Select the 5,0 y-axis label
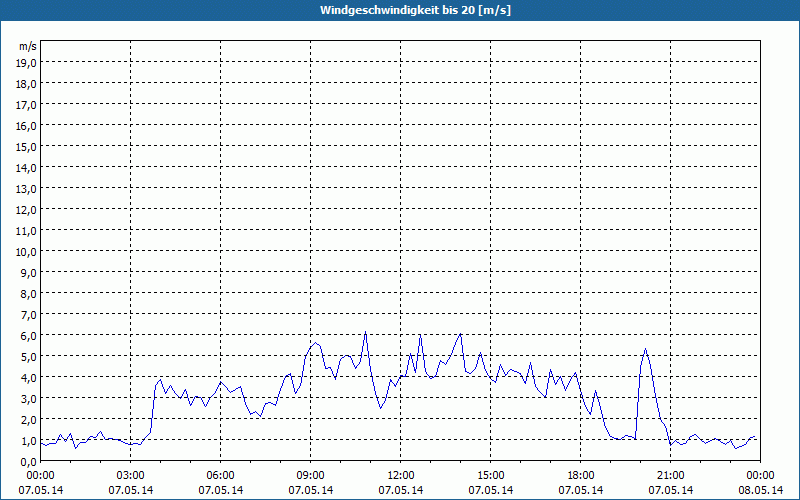This screenshot has height=500, width=800. click(29, 357)
